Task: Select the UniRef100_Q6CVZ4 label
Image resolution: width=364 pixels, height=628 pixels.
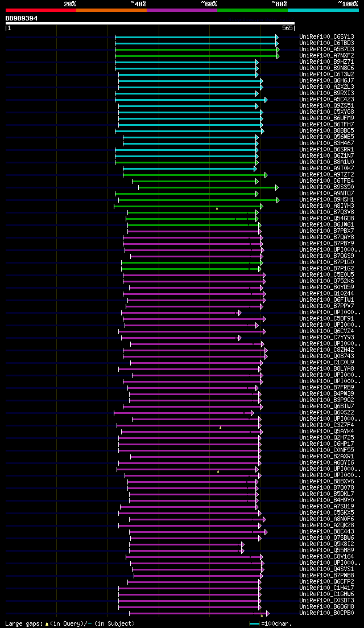Action: point(326,331)
